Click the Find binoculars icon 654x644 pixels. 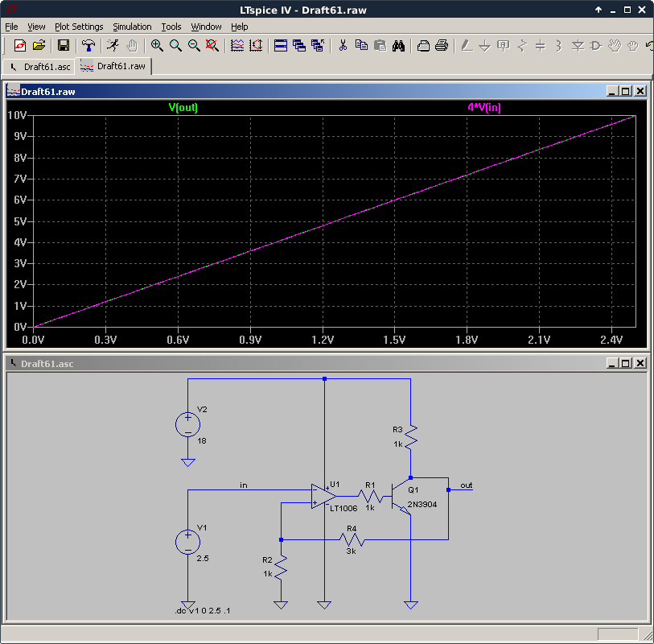point(398,46)
